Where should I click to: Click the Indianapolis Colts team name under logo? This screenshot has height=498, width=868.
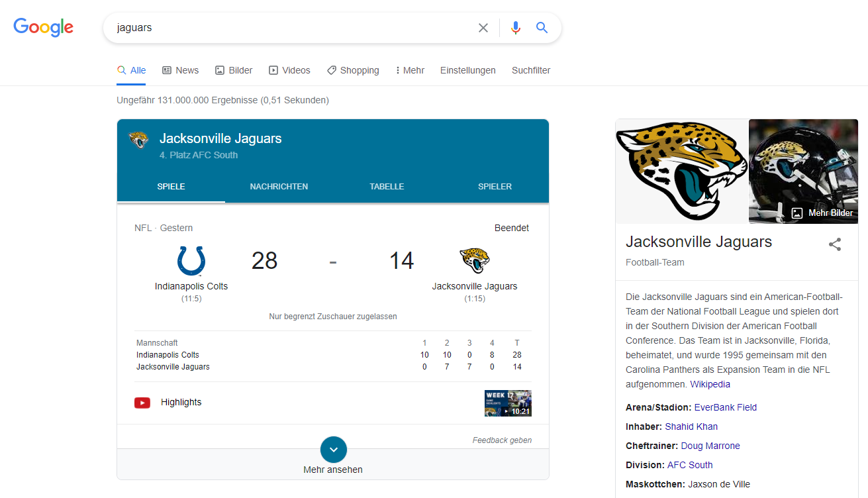click(191, 286)
